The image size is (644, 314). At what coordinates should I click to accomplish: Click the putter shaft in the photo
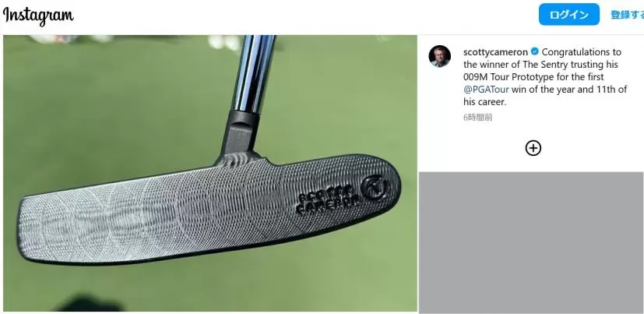pyautogui.click(x=252, y=74)
